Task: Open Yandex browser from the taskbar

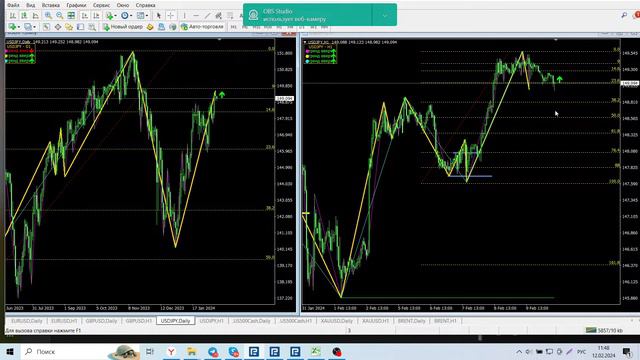Action: tap(171, 351)
